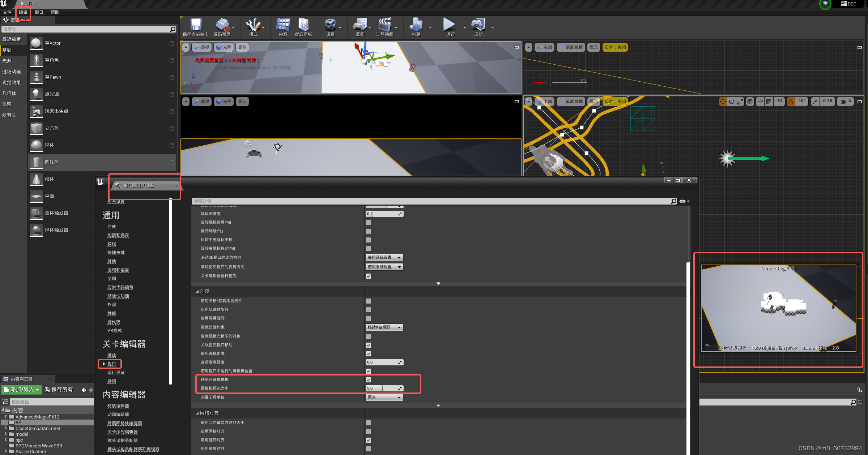868x455 pixels.
Task: Open the 测量工具单位 dropdown showing 厘米
Action: [x=384, y=397]
